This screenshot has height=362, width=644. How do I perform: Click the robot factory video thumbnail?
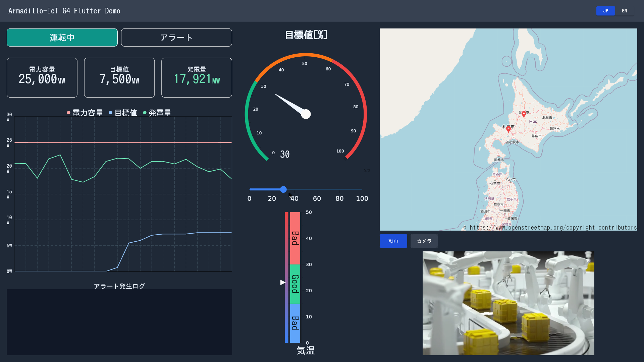(x=508, y=303)
